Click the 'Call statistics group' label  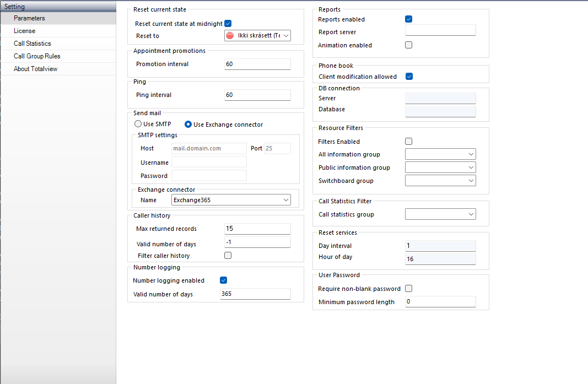(346, 214)
